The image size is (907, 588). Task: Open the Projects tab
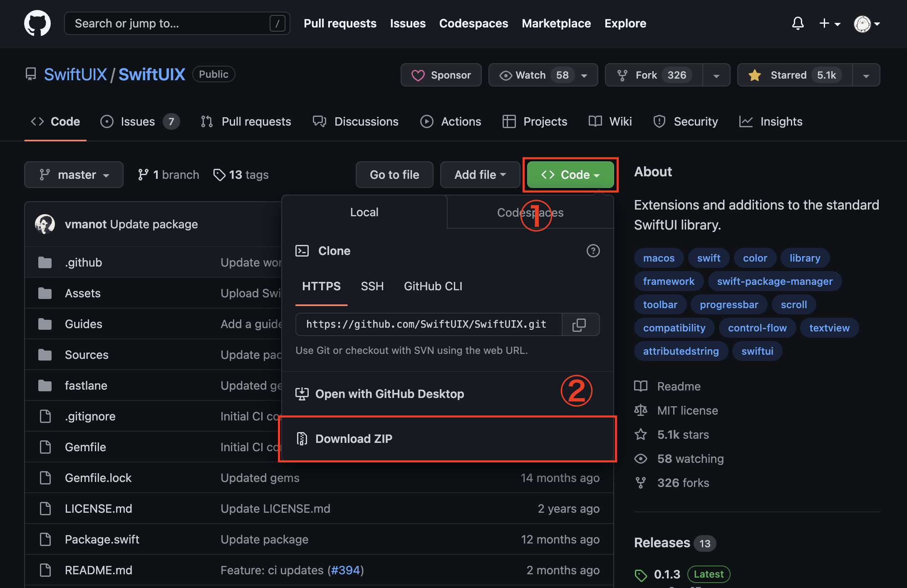click(535, 121)
